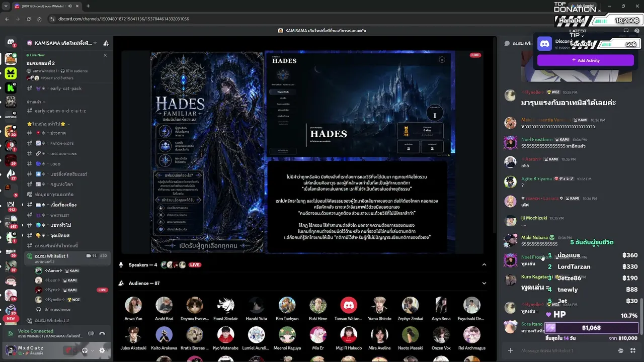Screen dimensions: 644x362
Task: Open Naoto Masaki audience member avatar
Action: click(410, 334)
